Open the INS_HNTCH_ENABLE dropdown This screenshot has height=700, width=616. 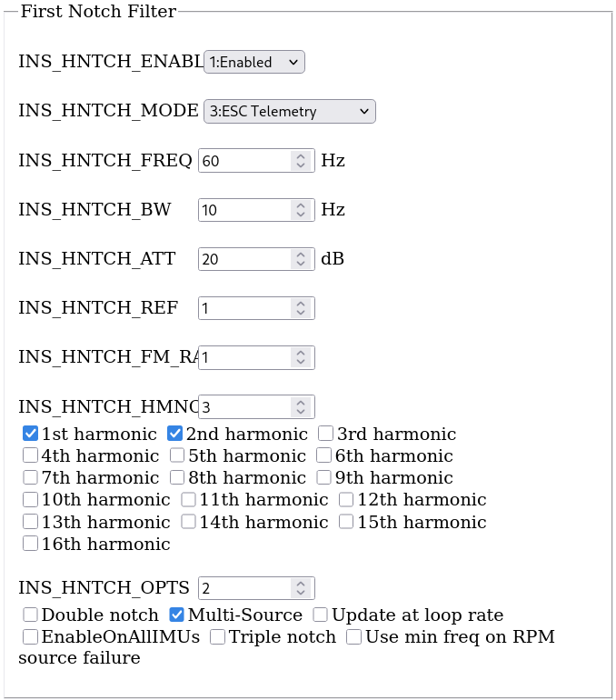[x=253, y=62]
